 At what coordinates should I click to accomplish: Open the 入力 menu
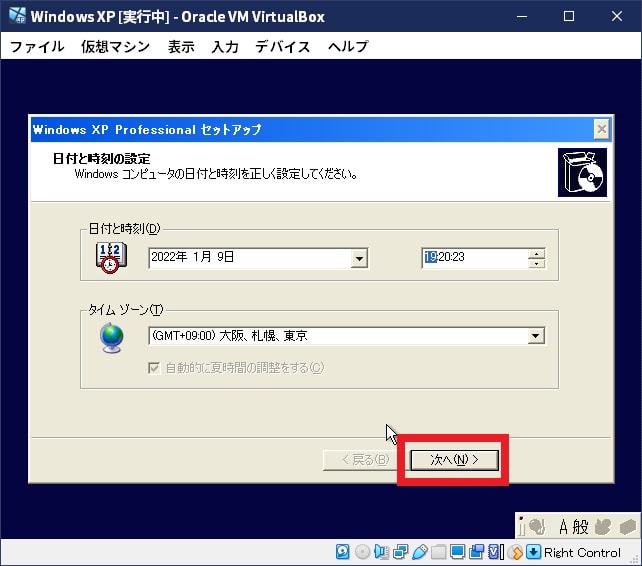pos(225,46)
